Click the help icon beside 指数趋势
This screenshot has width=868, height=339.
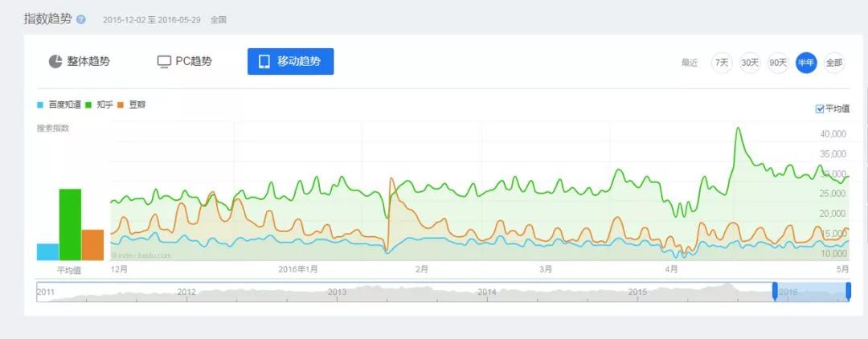80,19
